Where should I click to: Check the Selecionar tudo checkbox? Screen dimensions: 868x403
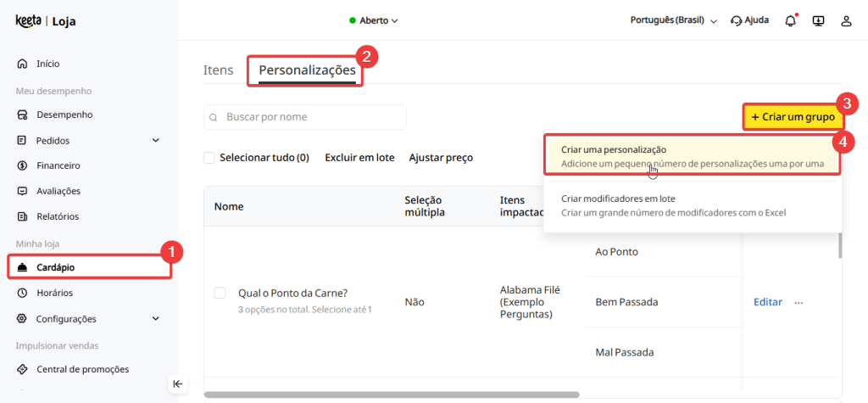click(209, 158)
